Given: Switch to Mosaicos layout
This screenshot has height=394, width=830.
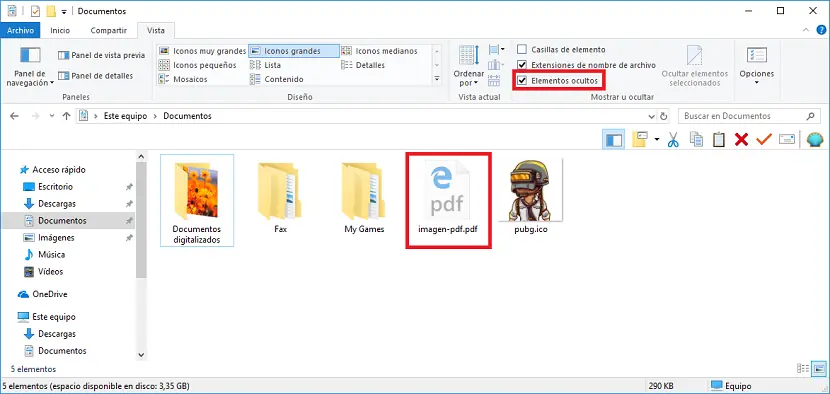Looking at the screenshot, I should click(x=183, y=79).
